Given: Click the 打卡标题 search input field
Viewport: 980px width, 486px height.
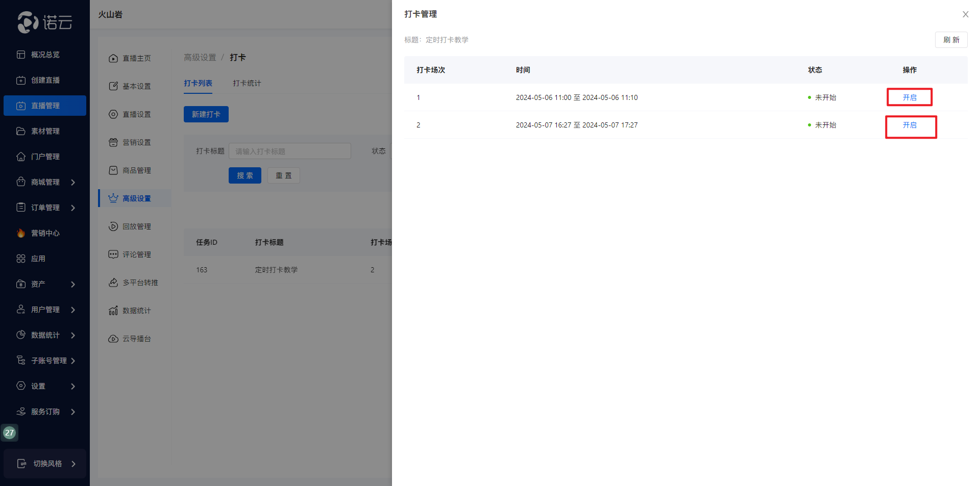Looking at the screenshot, I should pyautogui.click(x=289, y=151).
